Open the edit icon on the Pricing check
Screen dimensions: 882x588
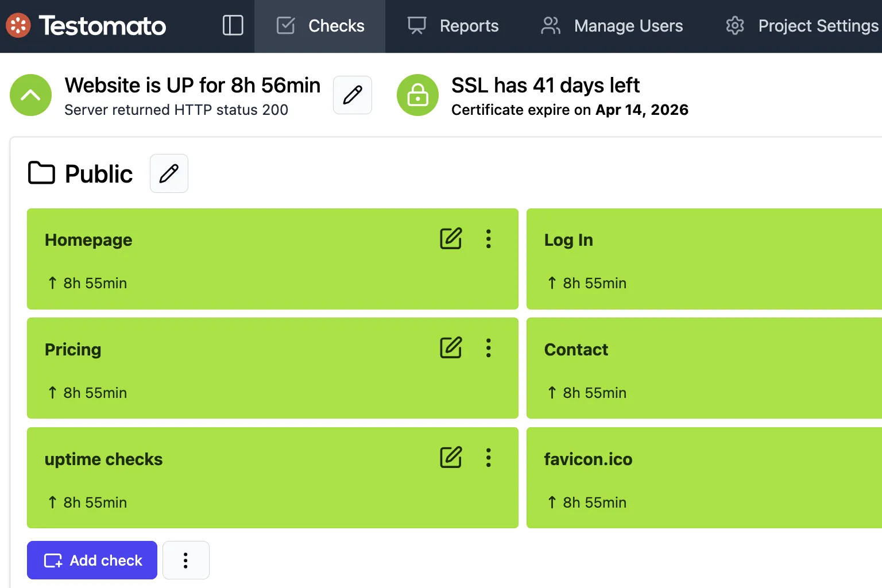click(x=451, y=347)
